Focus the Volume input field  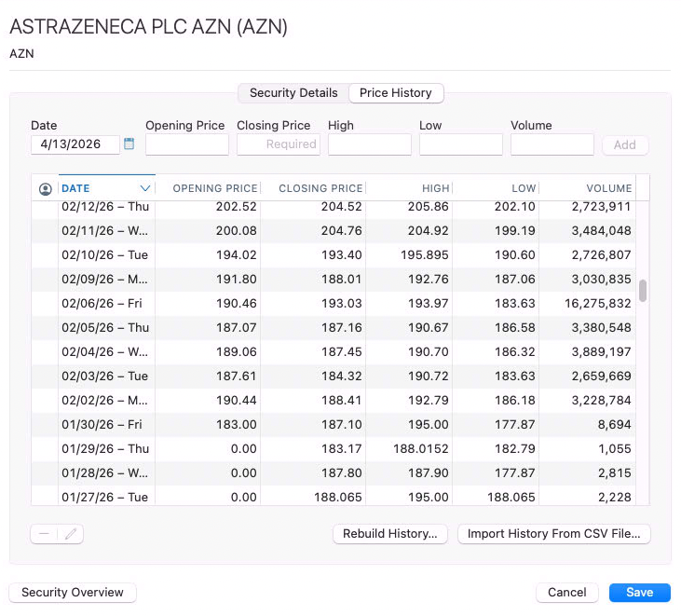coord(552,144)
